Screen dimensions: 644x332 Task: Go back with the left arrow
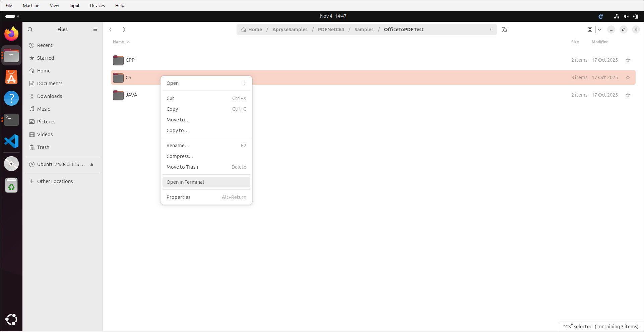coord(111,30)
